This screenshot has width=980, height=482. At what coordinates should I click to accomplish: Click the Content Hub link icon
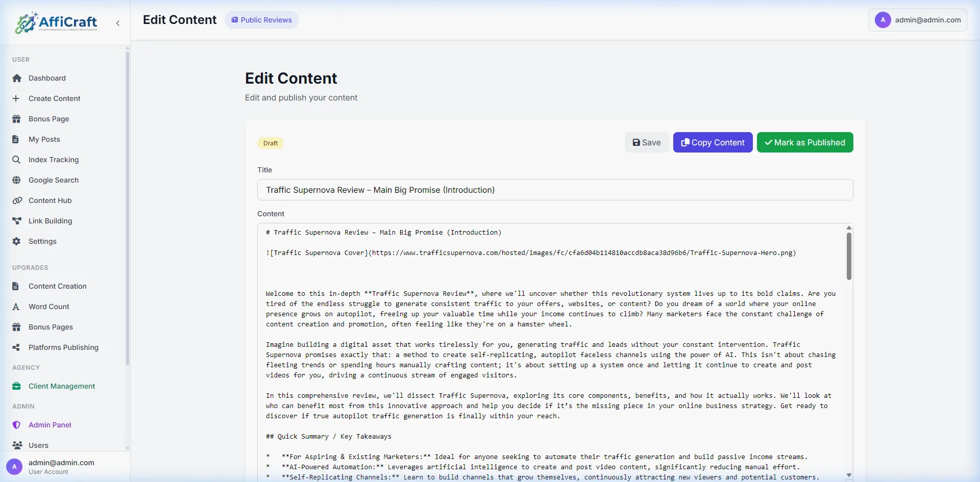click(17, 200)
